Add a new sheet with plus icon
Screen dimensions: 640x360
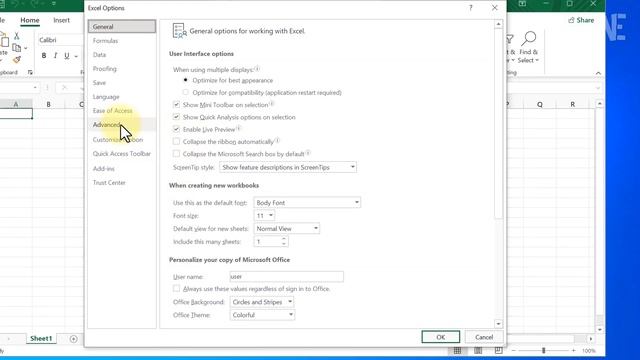tap(73, 339)
